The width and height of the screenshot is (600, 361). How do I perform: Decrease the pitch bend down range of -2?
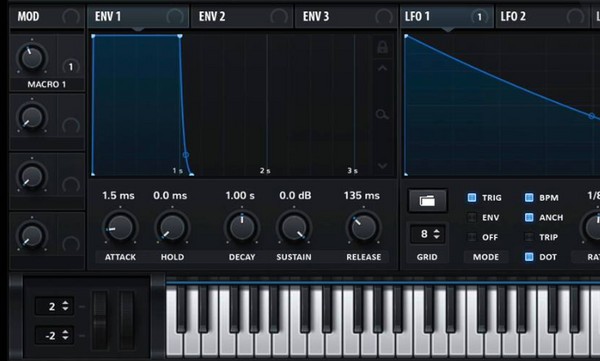(x=65, y=338)
